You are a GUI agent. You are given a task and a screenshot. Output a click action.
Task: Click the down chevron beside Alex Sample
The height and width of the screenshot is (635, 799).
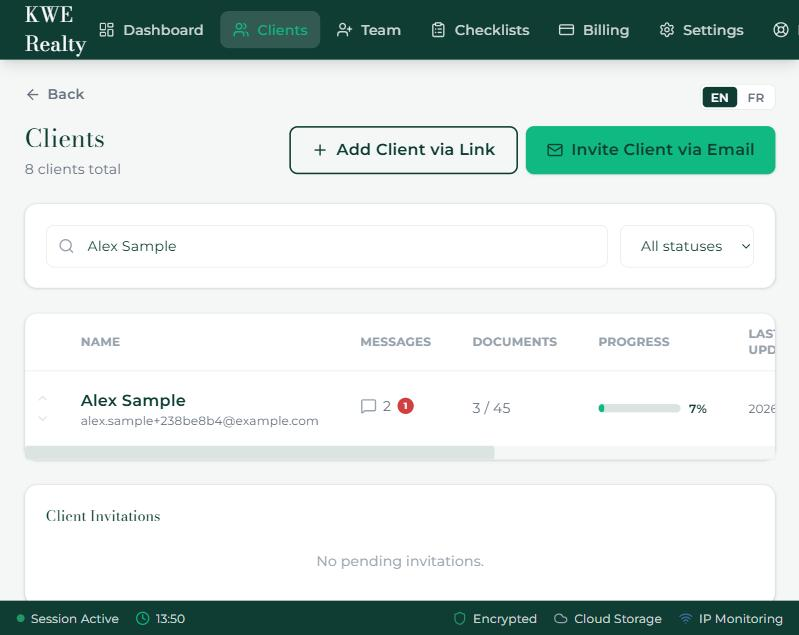pyautogui.click(x=43, y=418)
